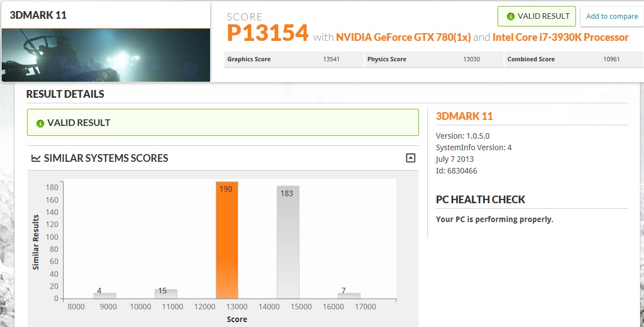This screenshot has width=644, height=327.
Task: Click the Similar Results axis title
Action: (x=36, y=242)
